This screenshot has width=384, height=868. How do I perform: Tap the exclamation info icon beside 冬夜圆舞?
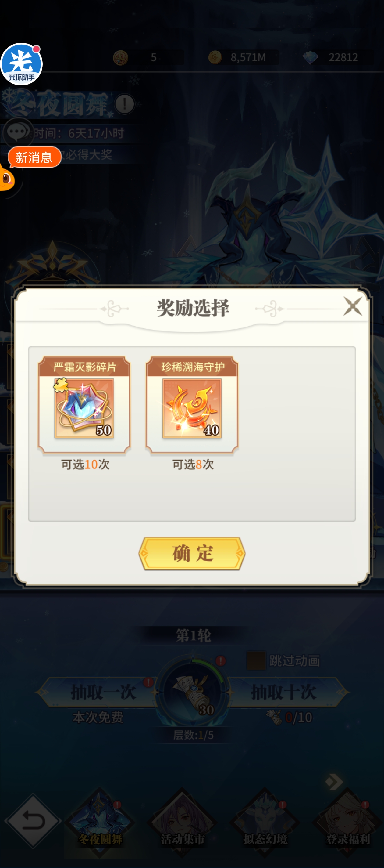tap(125, 104)
